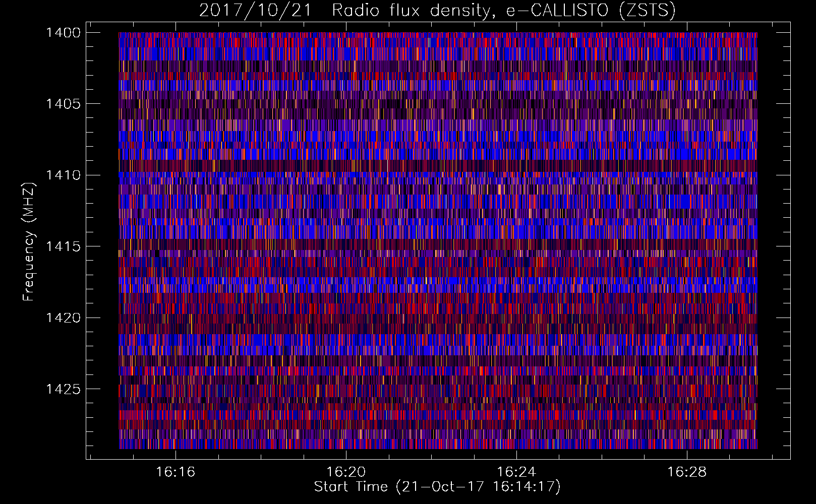Click the "Frequency (MHZ)" axis label
Viewport: 816px width, 504px height.
(29, 242)
